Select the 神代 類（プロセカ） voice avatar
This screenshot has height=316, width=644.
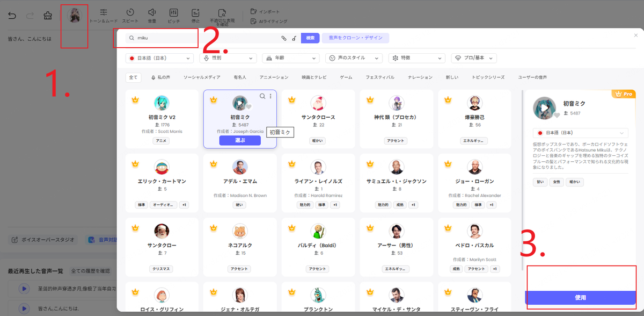[397, 103]
